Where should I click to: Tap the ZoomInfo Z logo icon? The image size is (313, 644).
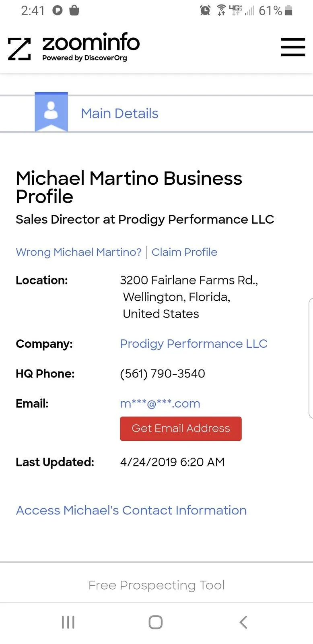click(x=19, y=49)
